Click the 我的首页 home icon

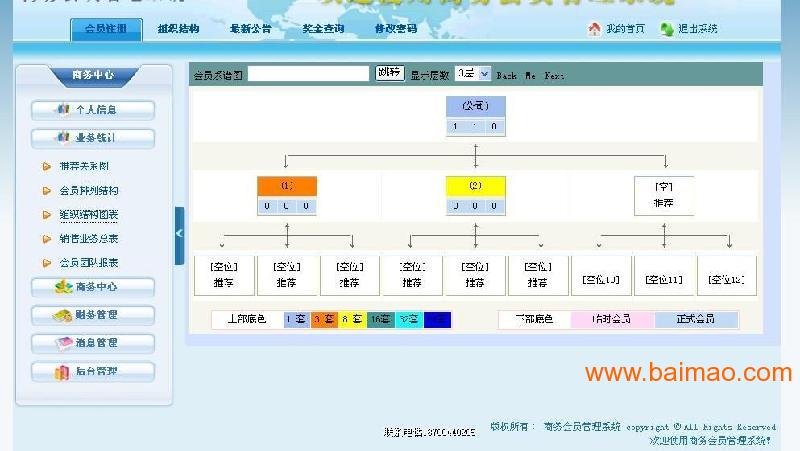pos(594,29)
